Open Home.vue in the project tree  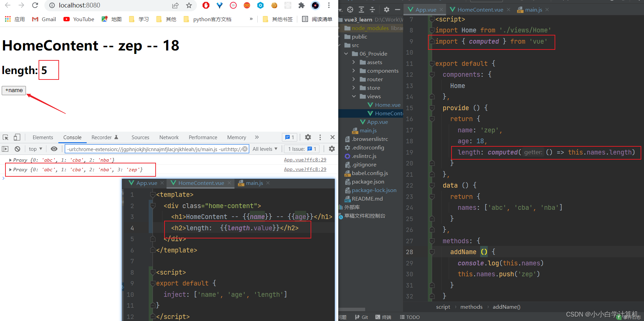(384, 105)
